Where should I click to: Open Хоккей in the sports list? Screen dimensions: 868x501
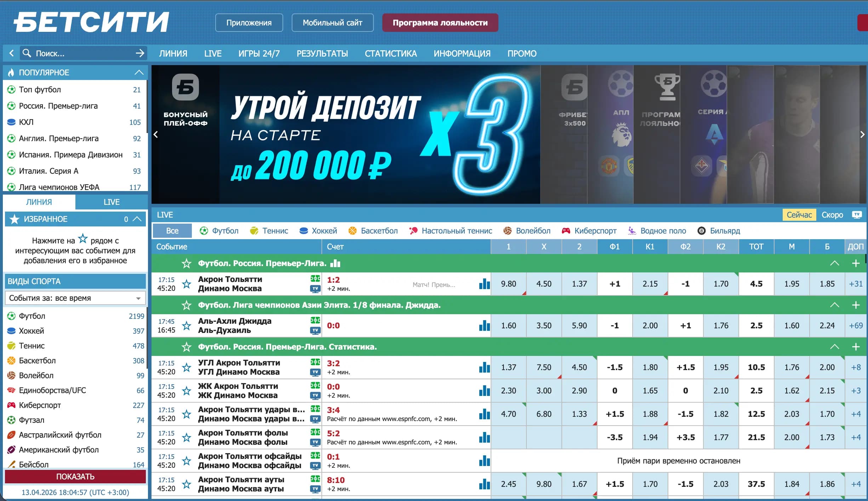(75, 331)
